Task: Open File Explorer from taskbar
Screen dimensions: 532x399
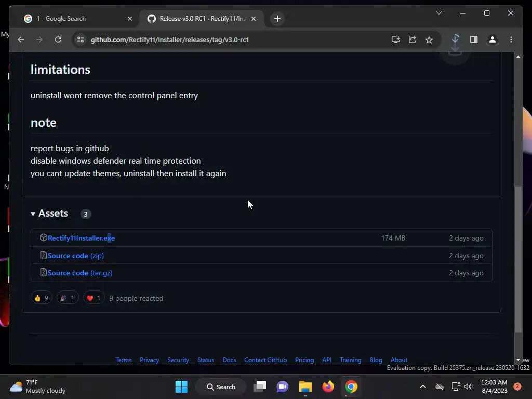Action: tap(305, 387)
